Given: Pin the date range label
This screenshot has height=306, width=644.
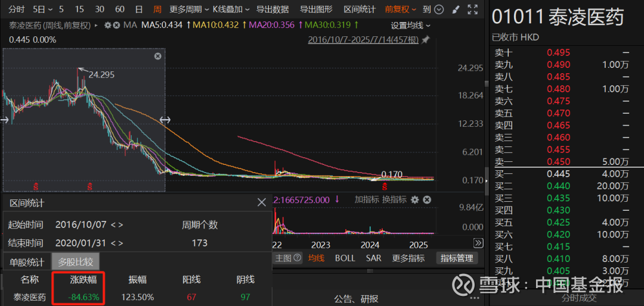Looking at the screenshot, I should tap(425, 40).
